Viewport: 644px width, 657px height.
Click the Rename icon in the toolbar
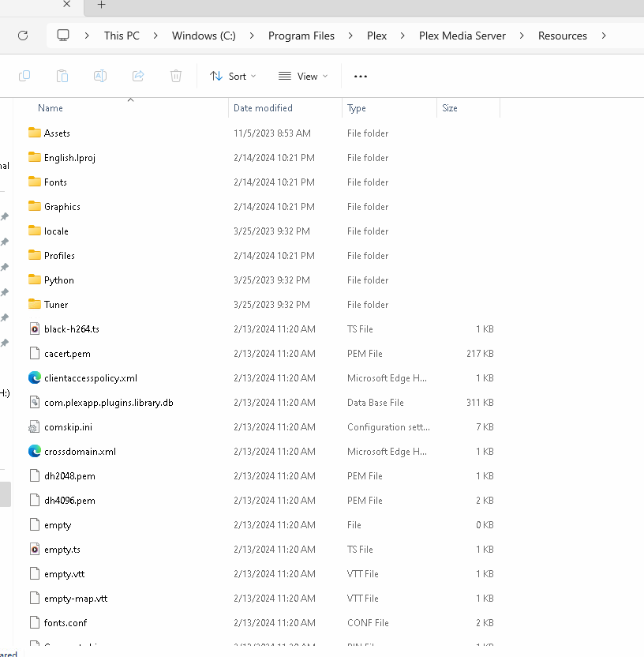tap(100, 76)
